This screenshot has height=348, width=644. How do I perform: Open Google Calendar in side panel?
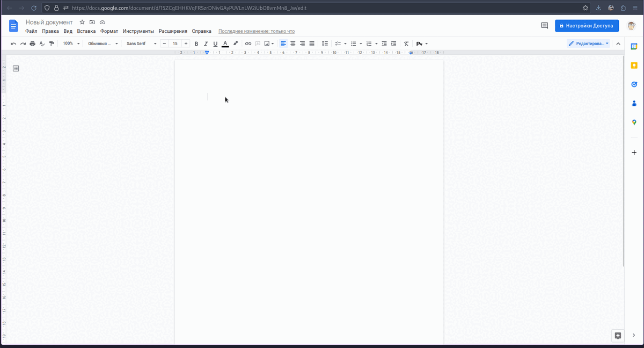pyautogui.click(x=634, y=47)
